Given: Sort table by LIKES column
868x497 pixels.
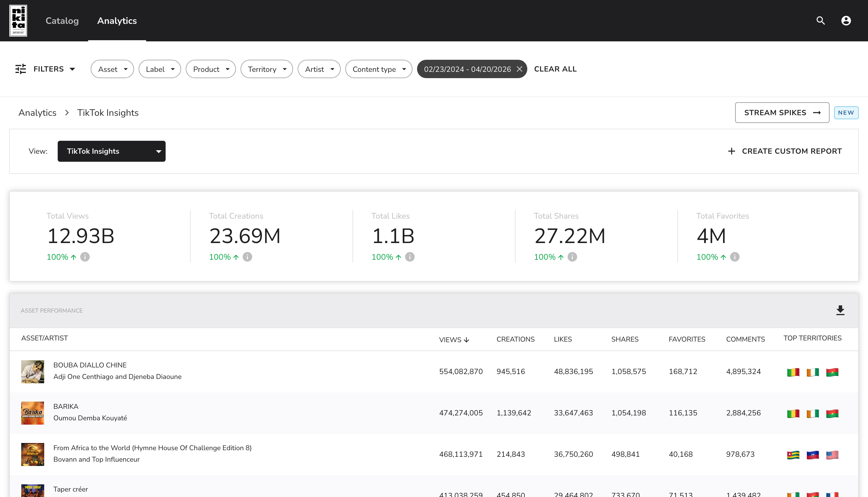Looking at the screenshot, I should point(563,339).
